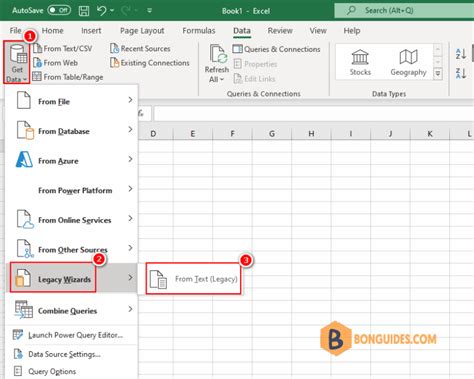Click the Edit Links button
Screen dimensions: 474x379
pos(254,79)
